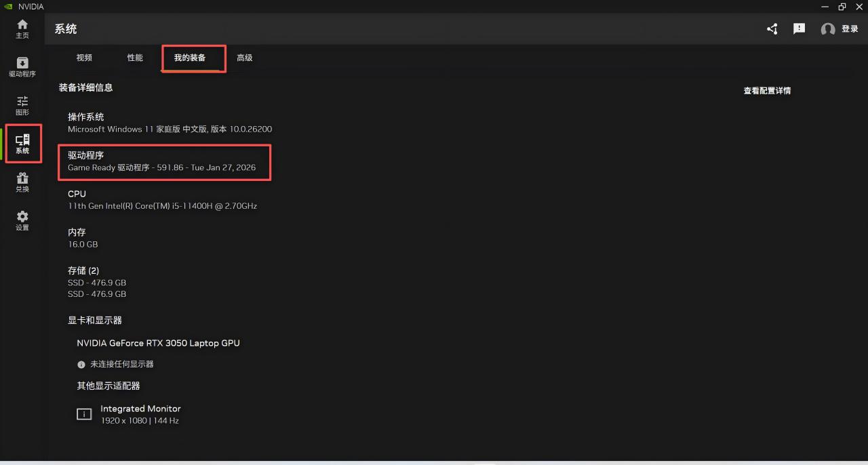
Task: Open the feedback notification icon
Action: 800,29
